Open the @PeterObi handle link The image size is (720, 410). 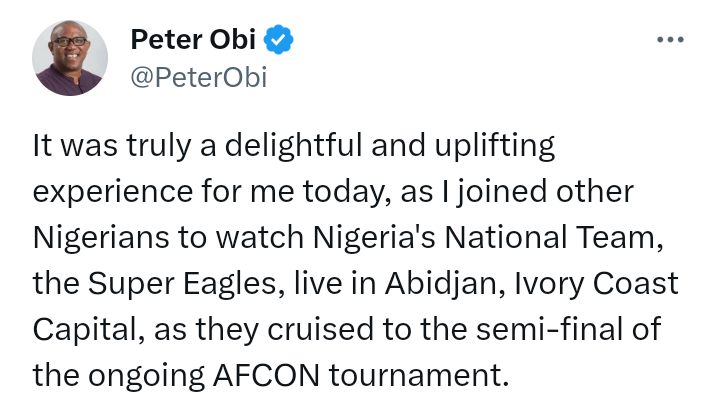(198, 77)
